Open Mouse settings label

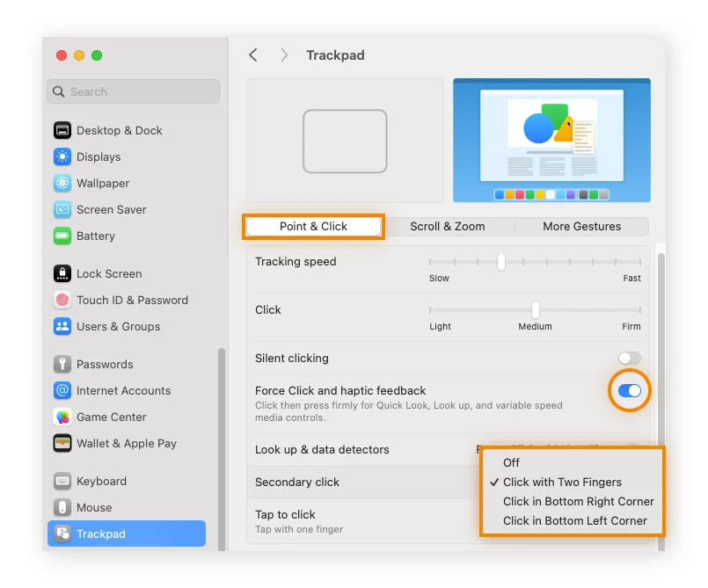pos(94,507)
